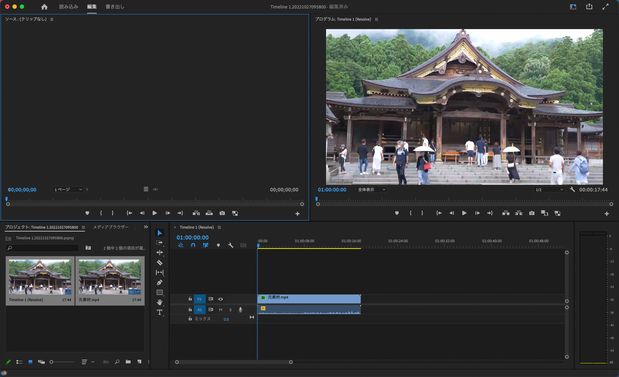Open the workspaces icon at top right
Viewport: 619px width, 377px height.
pyautogui.click(x=573, y=7)
